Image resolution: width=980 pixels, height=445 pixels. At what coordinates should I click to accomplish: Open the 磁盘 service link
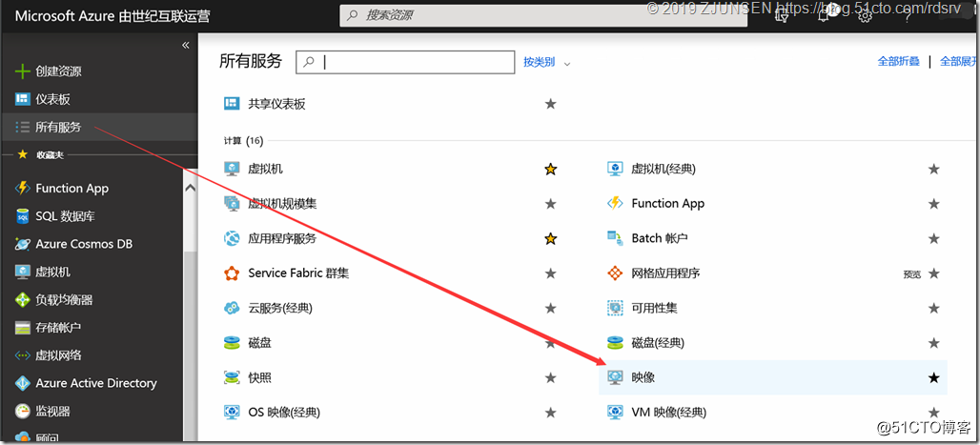coord(260,342)
